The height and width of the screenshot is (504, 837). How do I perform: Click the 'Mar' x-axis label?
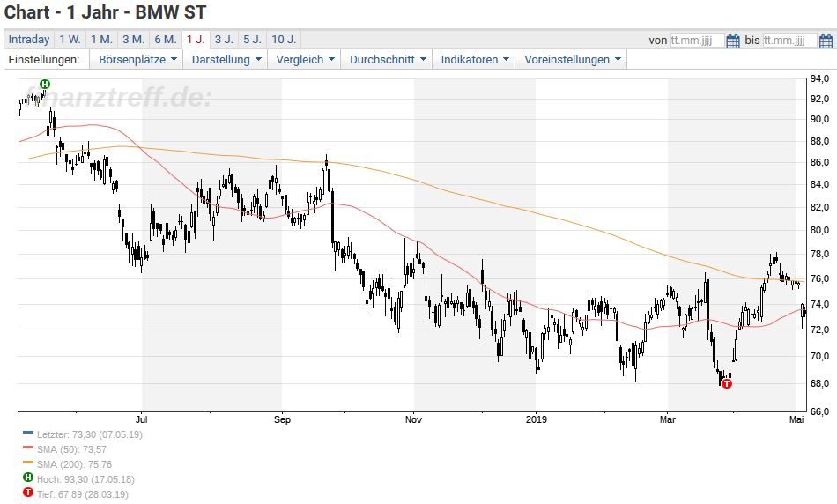[x=667, y=419]
